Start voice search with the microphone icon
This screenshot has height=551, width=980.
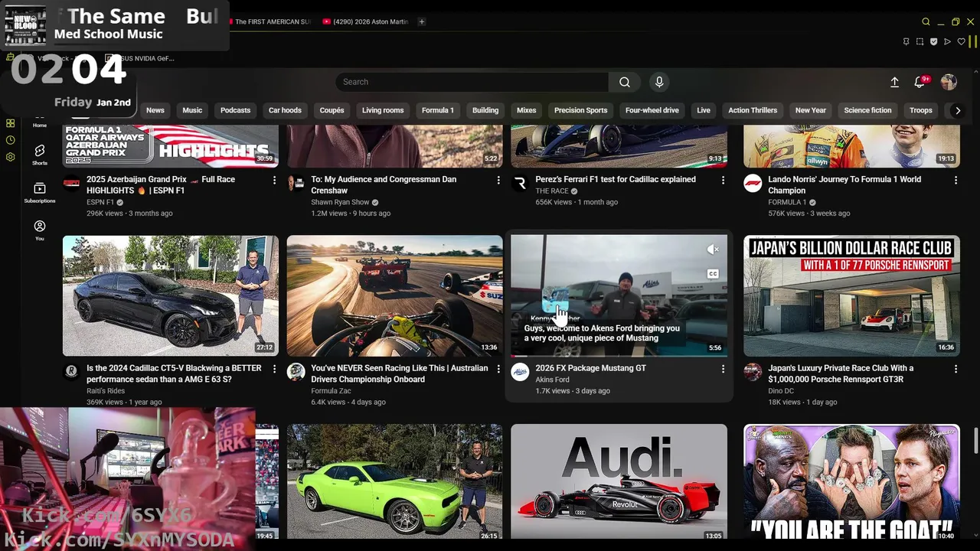pyautogui.click(x=659, y=82)
